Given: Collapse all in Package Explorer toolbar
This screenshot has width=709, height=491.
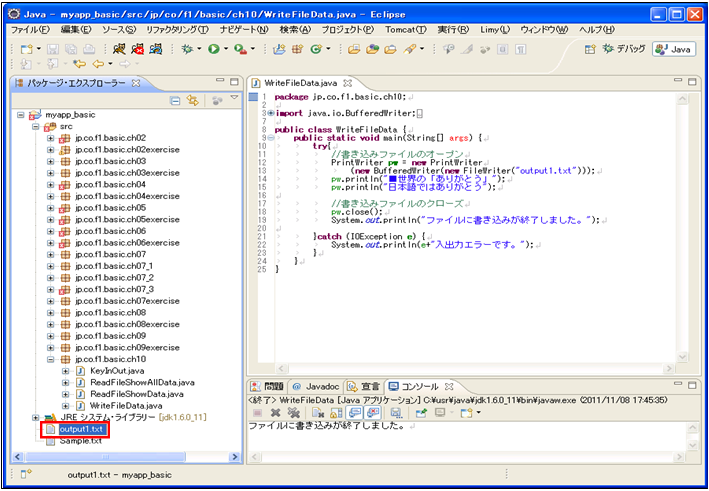Looking at the screenshot, I should tap(175, 100).
